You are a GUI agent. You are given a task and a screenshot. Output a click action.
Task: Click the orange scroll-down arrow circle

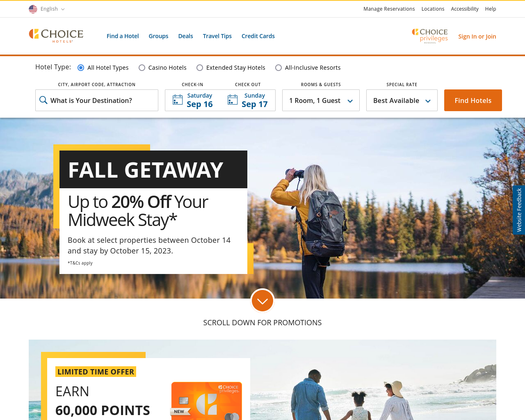click(x=262, y=301)
